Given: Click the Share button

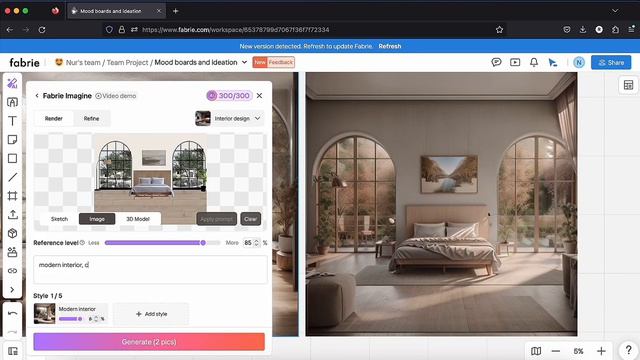Looking at the screenshot, I should point(611,62).
